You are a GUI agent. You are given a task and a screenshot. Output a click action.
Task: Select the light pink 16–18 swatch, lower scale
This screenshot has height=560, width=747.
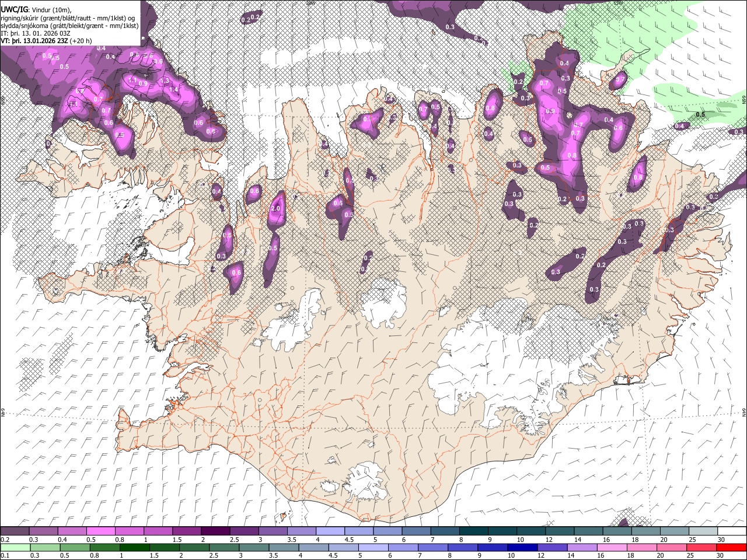pos(612,548)
